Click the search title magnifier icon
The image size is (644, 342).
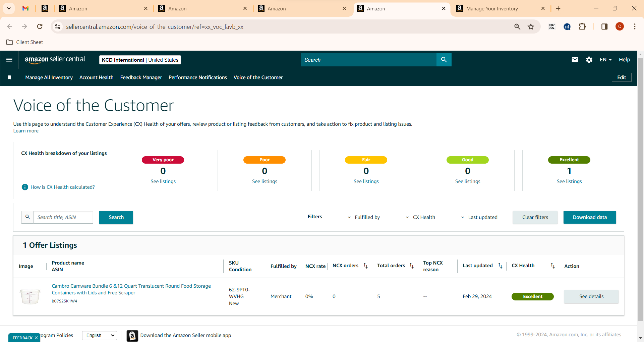tap(27, 217)
